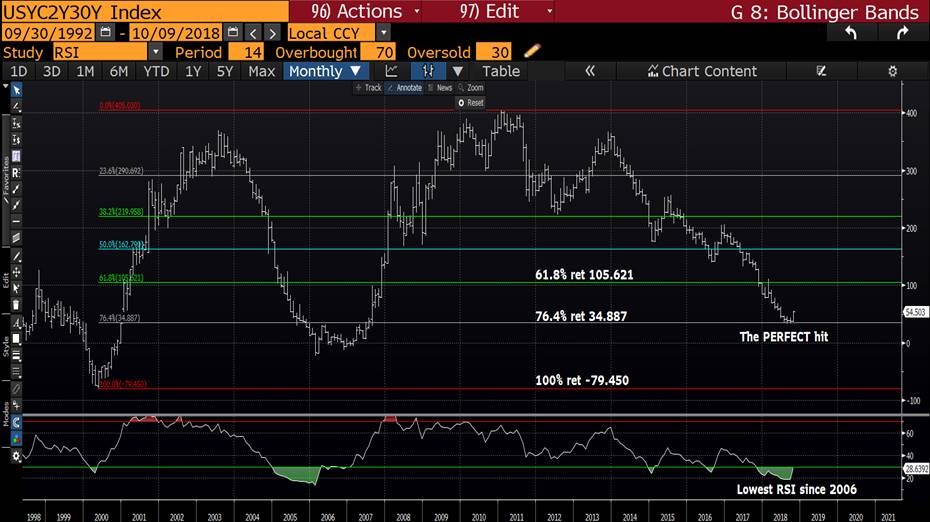Open fill color style tool
This screenshot has width=930, height=522.
pyautogui.click(x=16, y=339)
